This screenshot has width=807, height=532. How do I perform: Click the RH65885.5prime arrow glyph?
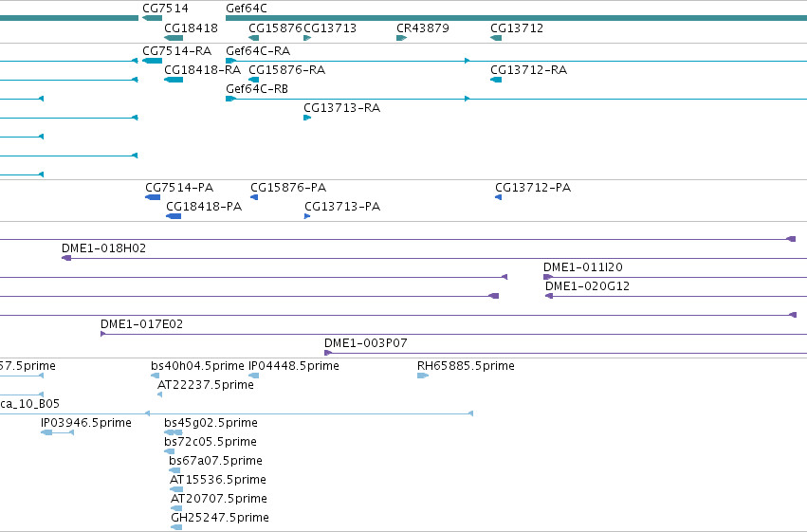(x=423, y=376)
